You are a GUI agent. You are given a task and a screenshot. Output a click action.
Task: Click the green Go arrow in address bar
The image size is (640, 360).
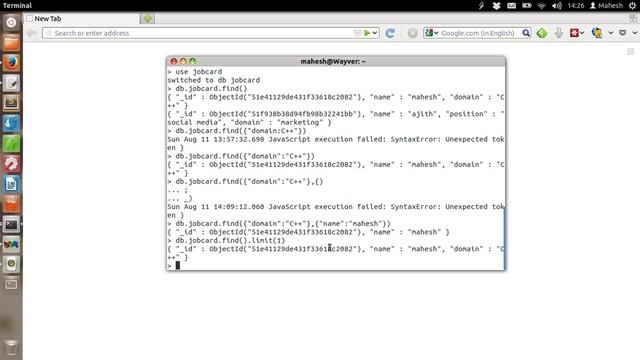(x=367, y=33)
